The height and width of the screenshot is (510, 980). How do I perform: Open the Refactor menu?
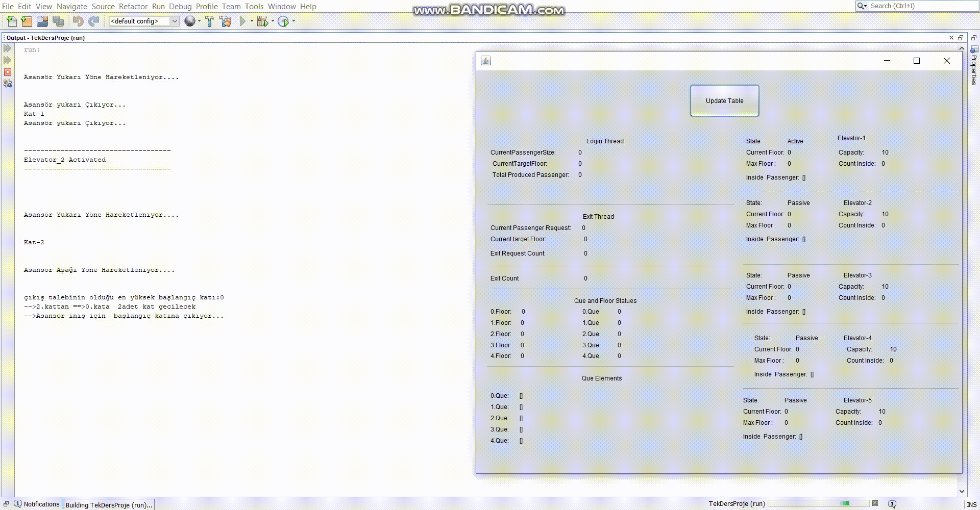click(133, 6)
